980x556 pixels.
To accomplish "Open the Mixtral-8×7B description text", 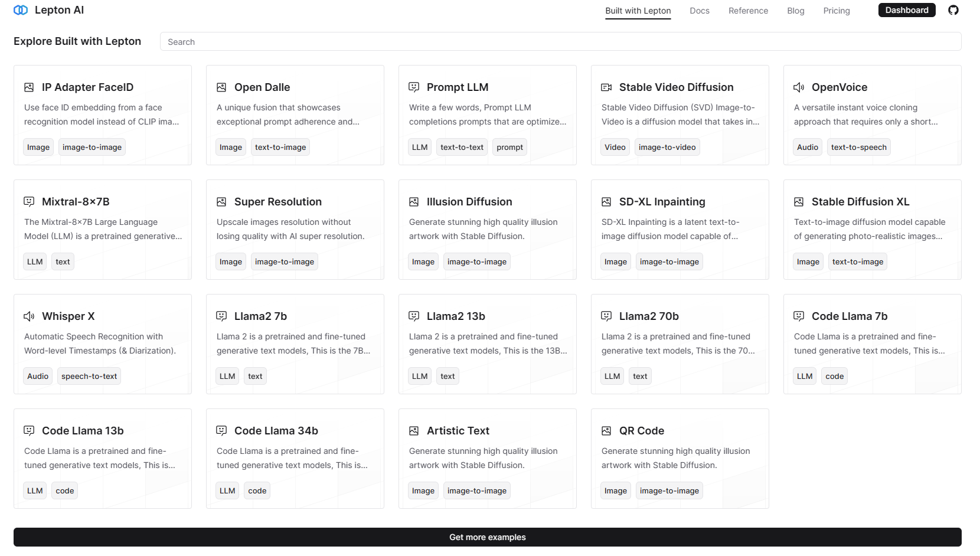I will coord(103,229).
